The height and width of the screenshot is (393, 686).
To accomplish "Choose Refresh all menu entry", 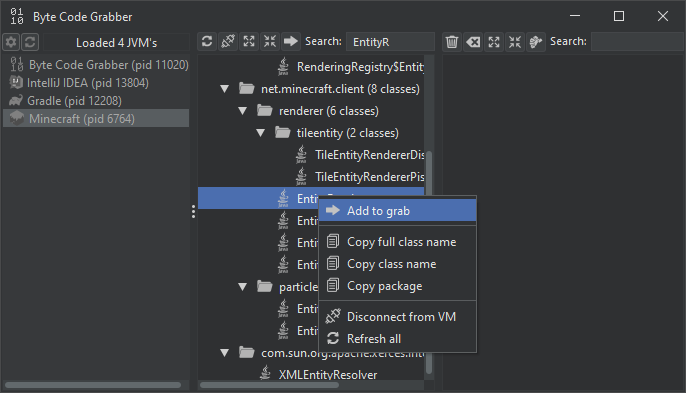I will click(397, 339).
